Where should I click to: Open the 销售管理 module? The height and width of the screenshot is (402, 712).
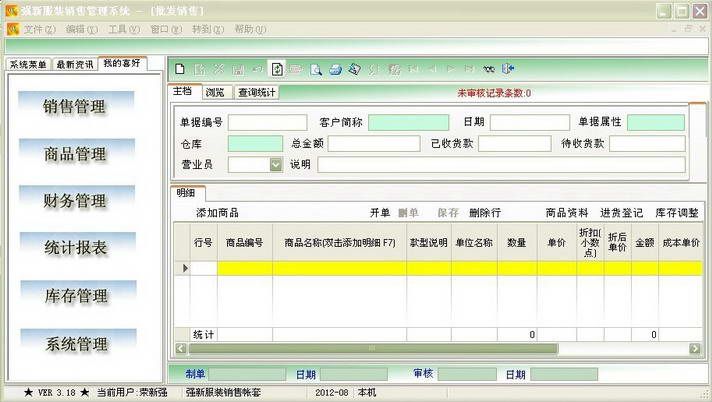76,107
